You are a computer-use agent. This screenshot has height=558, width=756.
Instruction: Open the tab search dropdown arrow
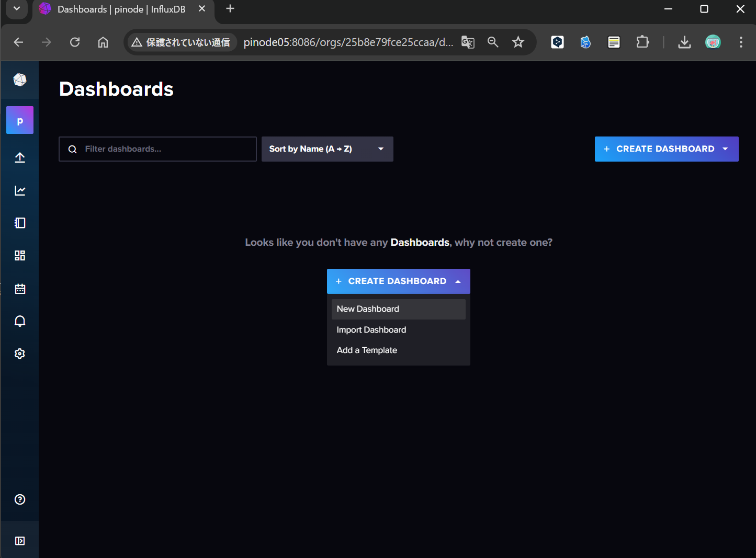(x=17, y=9)
